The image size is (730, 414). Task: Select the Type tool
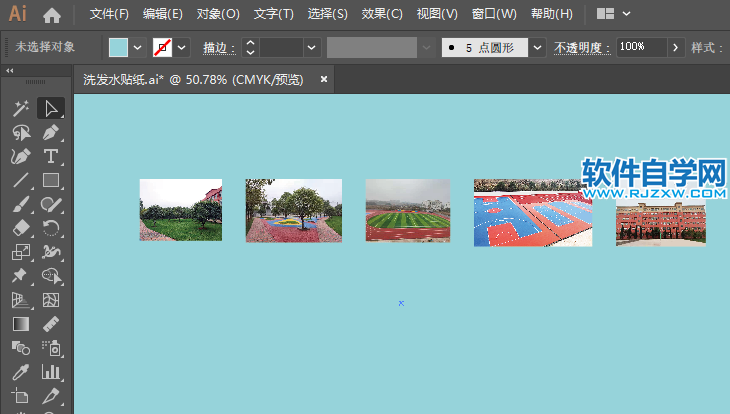point(51,156)
